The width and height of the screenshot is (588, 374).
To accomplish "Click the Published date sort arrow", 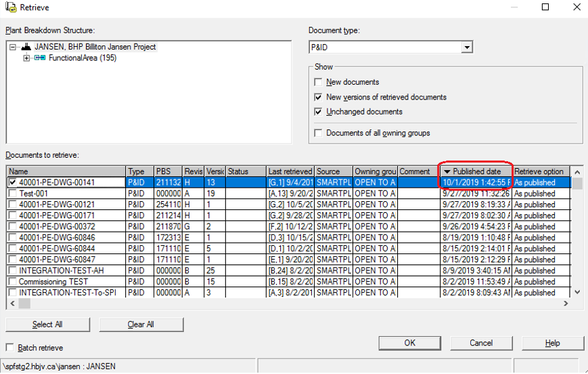I will tap(447, 171).
